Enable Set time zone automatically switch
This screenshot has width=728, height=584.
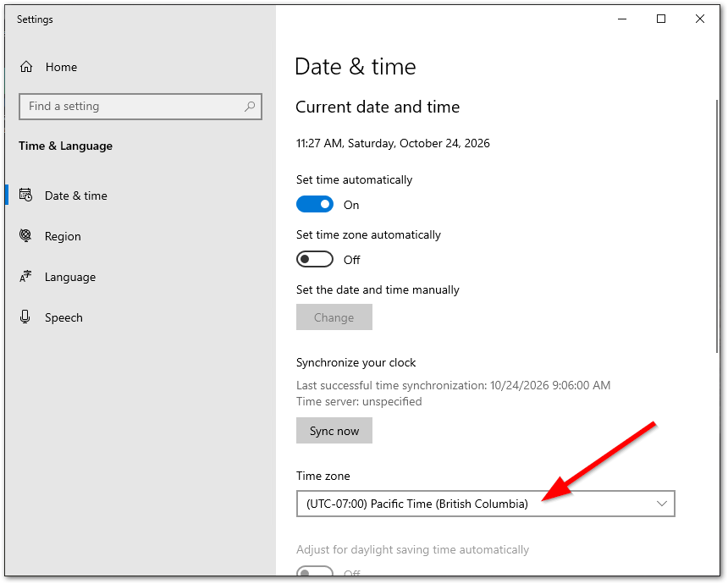coord(315,259)
